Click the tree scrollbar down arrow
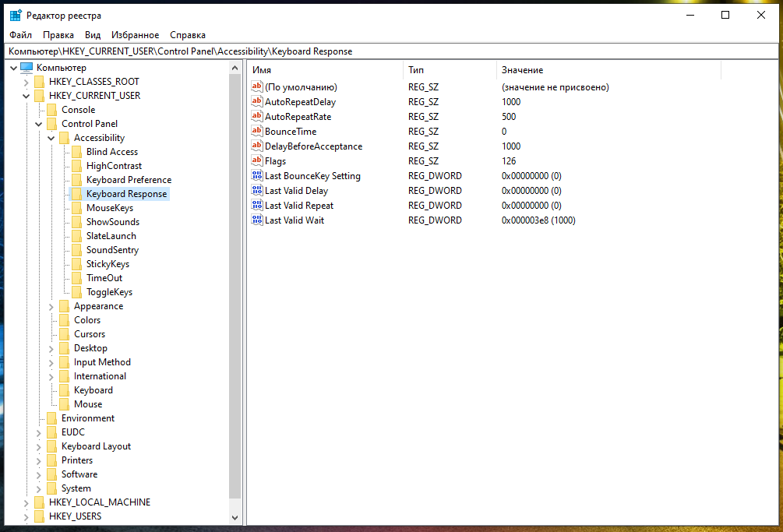 235,518
